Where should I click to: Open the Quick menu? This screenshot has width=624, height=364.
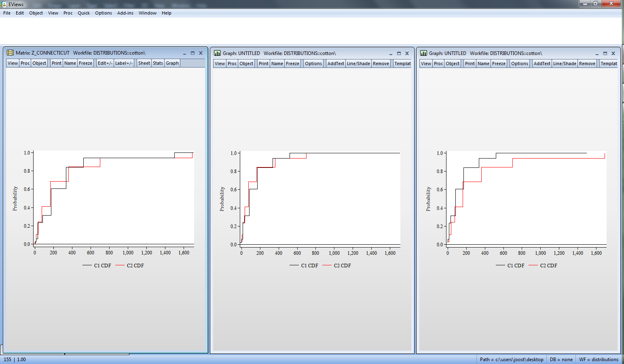84,13
